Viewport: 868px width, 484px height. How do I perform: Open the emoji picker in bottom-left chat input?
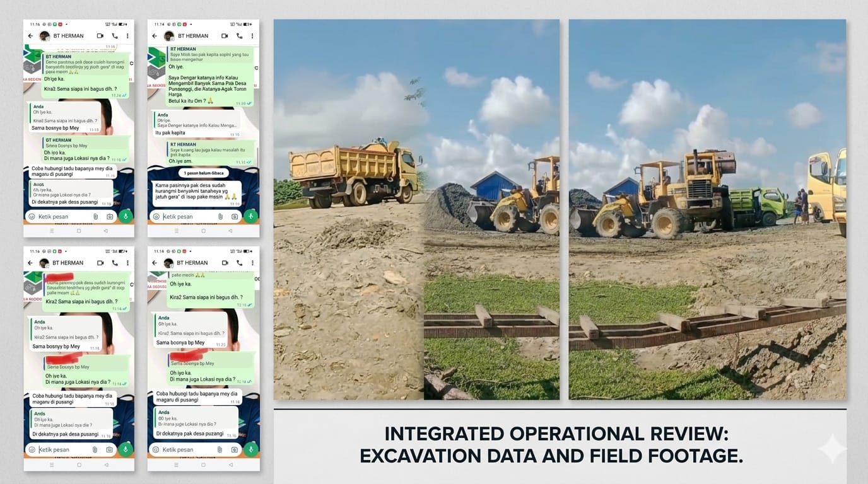(32, 449)
